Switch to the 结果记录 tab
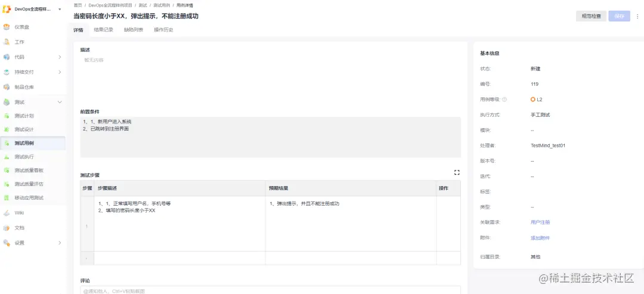This screenshot has height=294, width=644. 104,30
